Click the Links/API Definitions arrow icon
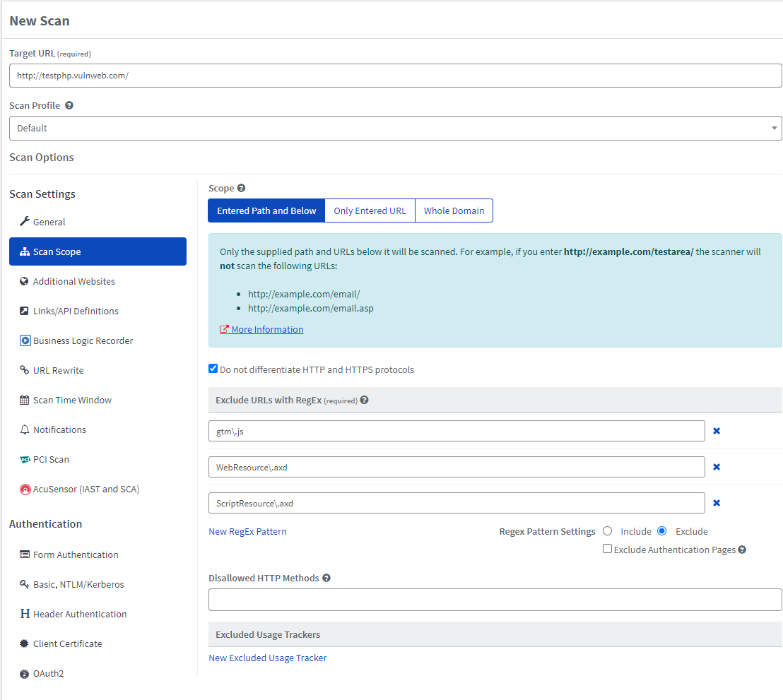The width and height of the screenshot is (783, 700). [x=24, y=311]
